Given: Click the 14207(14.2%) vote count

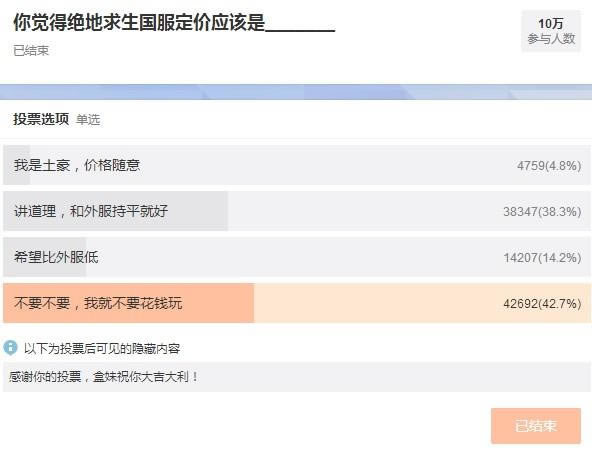Looking at the screenshot, I should [x=542, y=258].
